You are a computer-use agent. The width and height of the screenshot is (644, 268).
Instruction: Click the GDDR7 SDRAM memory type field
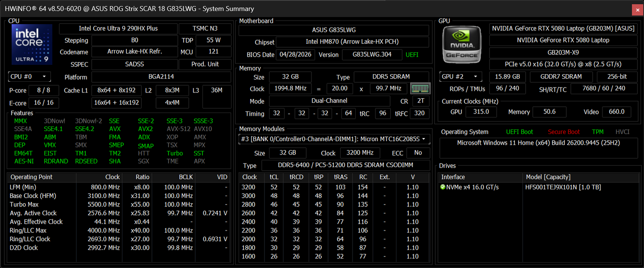pos(561,76)
